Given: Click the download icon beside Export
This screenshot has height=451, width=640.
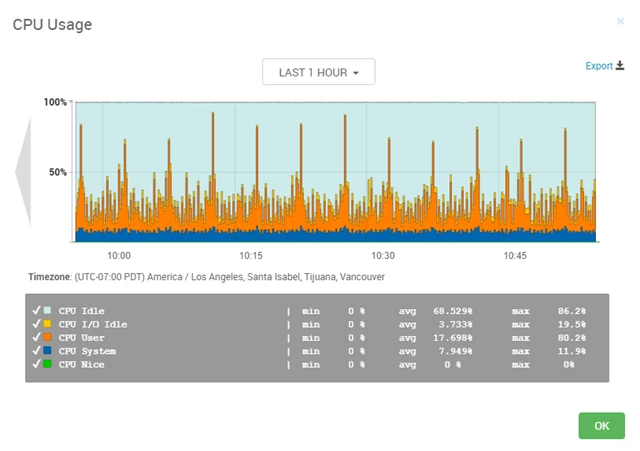Looking at the screenshot, I should (620, 66).
